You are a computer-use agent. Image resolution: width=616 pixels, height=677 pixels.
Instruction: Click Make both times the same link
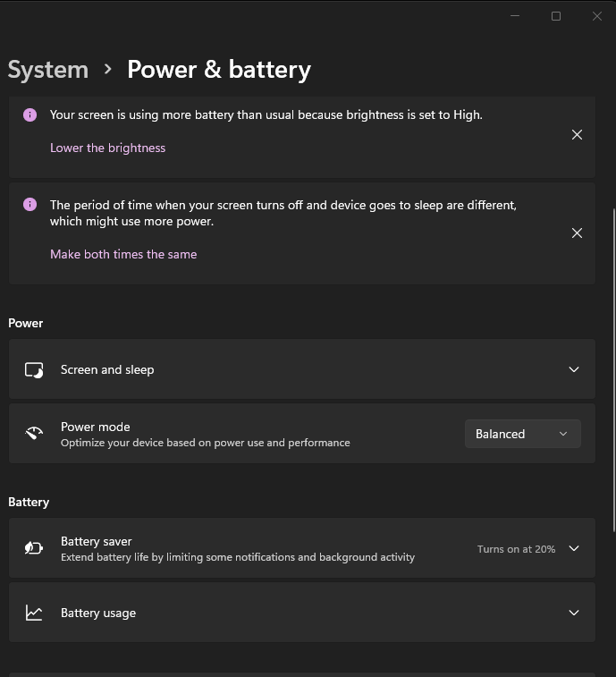click(x=123, y=254)
